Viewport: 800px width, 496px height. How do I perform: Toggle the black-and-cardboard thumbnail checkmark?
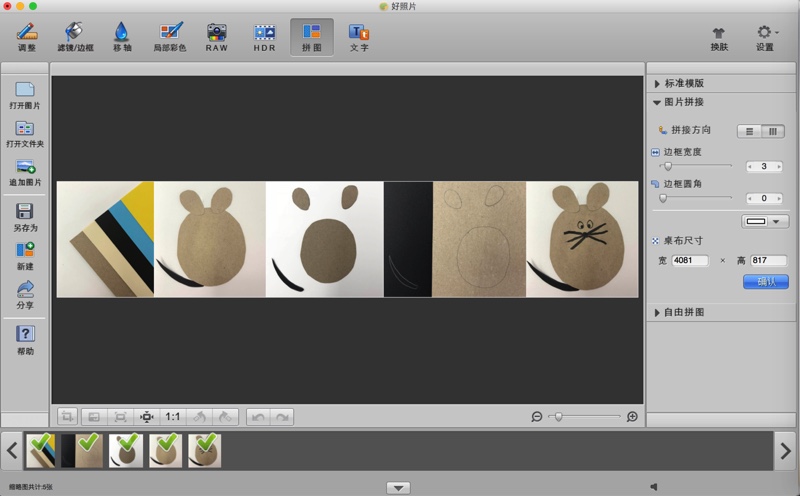(82, 451)
